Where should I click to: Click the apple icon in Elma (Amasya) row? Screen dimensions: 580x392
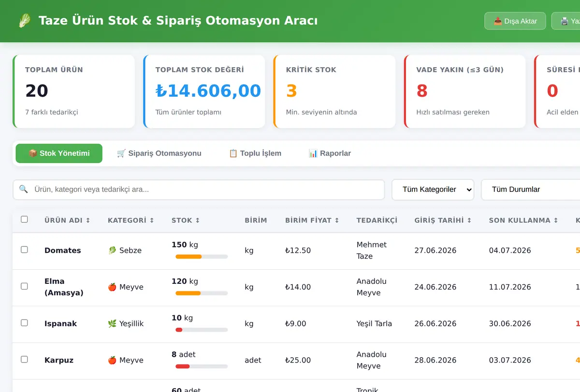click(112, 287)
